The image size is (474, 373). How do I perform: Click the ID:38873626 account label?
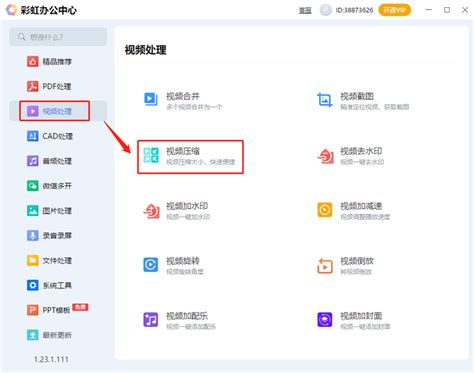[x=354, y=10]
